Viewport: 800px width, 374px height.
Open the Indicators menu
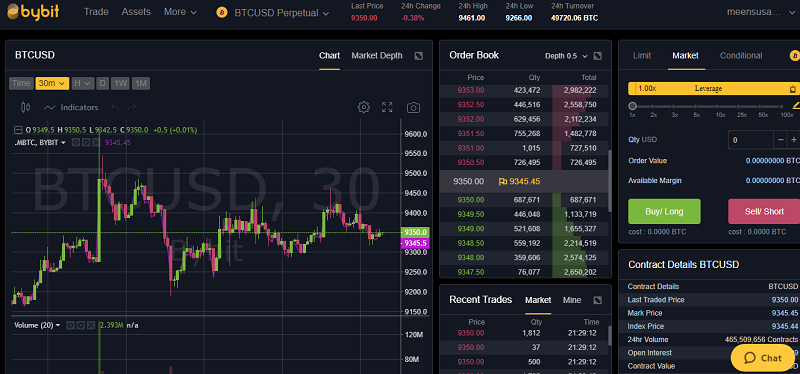tap(71, 107)
